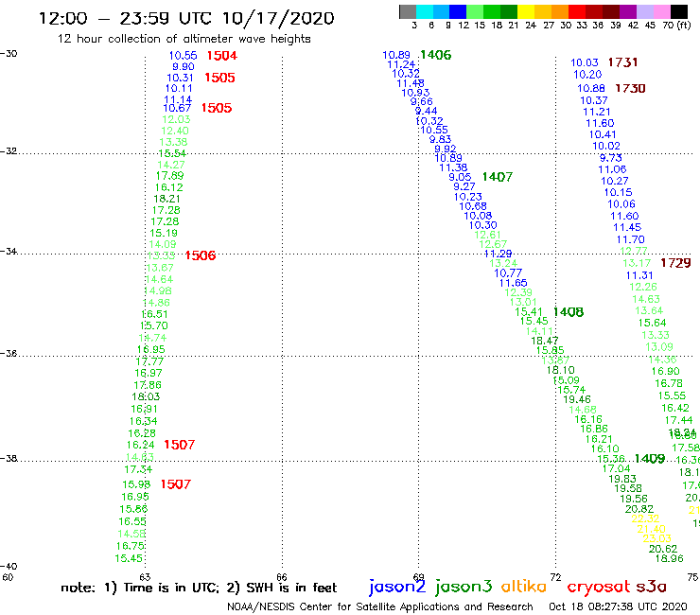
Task: Click the pink swatch in the color scale
Action: pos(662,11)
